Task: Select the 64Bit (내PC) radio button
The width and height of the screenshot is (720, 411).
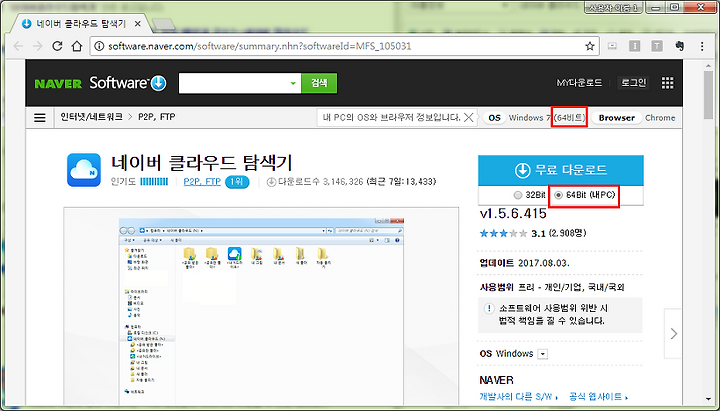Action: 558,195
